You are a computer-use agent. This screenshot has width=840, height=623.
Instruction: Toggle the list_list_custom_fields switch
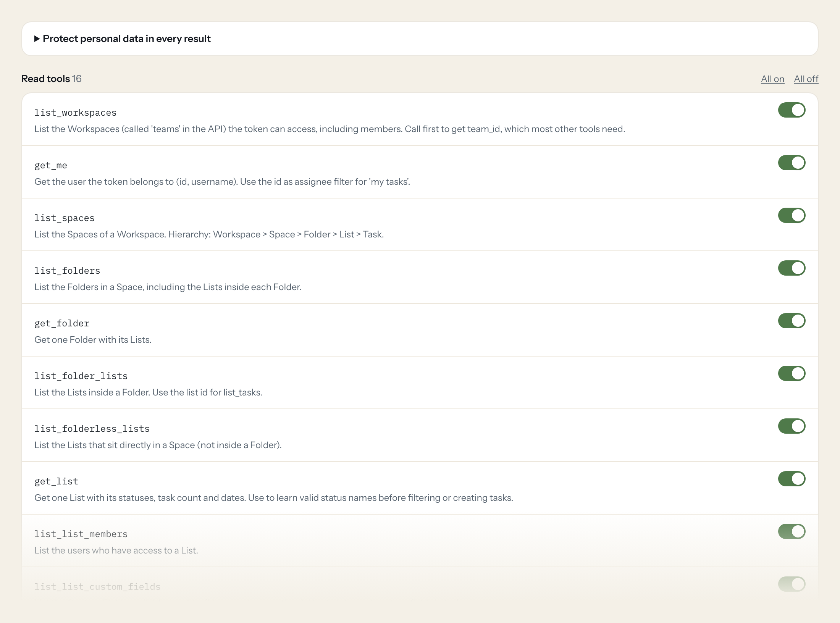pyautogui.click(x=792, y=584)
